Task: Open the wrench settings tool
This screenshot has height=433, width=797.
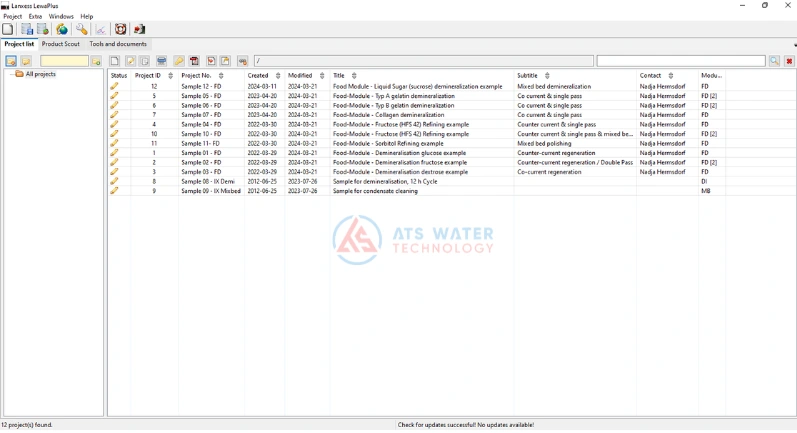Action: click(81, 29)
